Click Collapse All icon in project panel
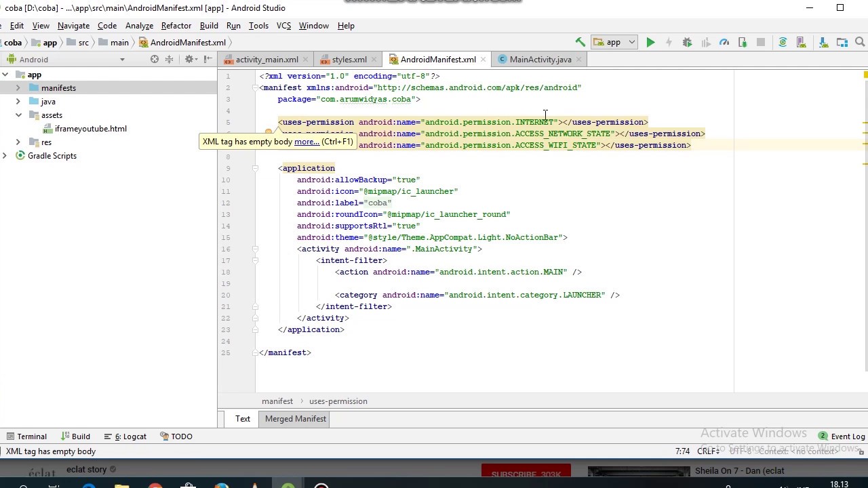The width and height of the screenshot is (868, 488). coord(170,60)
